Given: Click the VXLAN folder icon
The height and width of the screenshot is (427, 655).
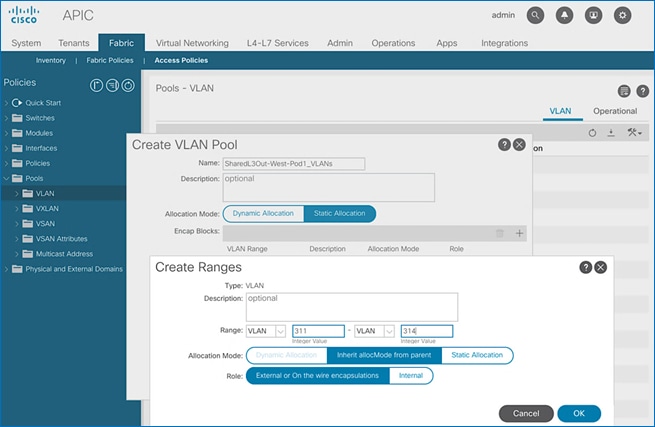Looking at the screenshot, I should point(28,208).
